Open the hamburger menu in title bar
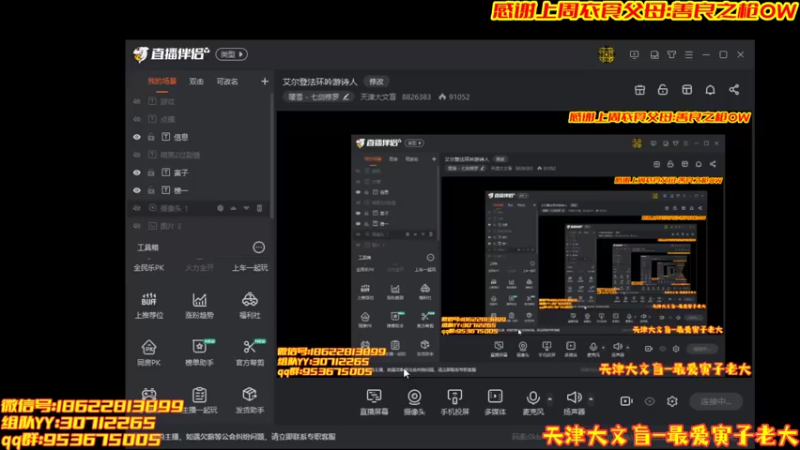 (689, 55)
